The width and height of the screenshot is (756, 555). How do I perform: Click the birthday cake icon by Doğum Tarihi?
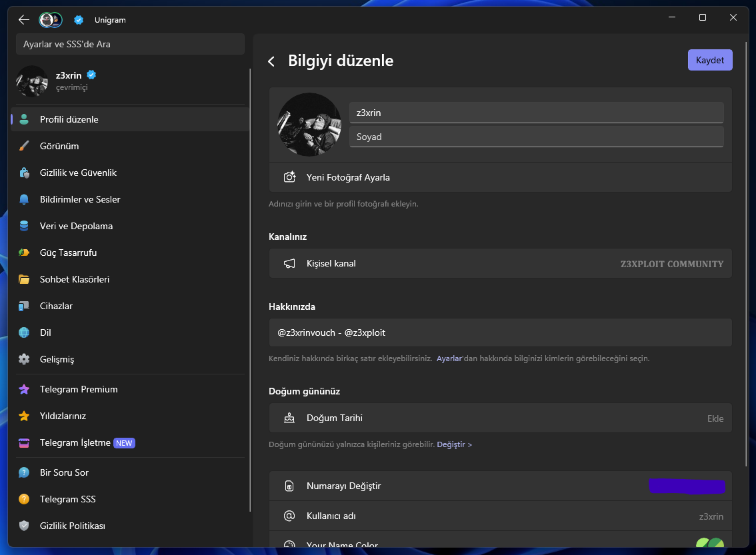tap(289, 418)
